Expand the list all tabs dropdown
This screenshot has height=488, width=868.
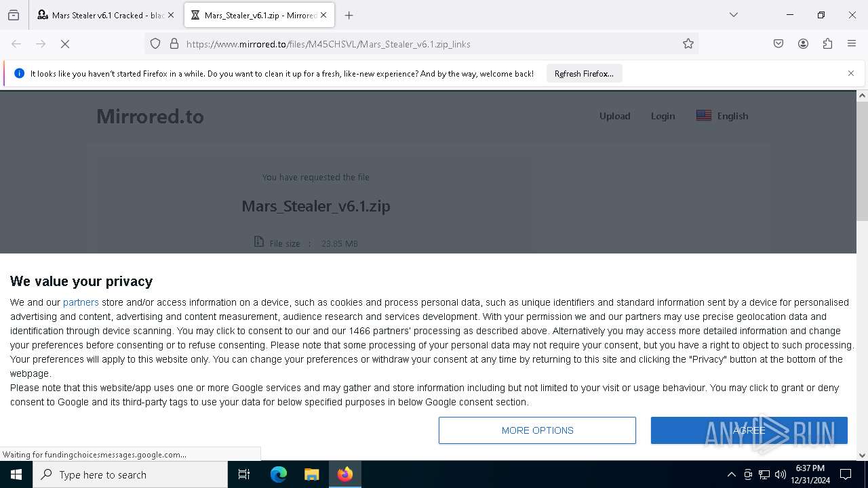[733, 15]
